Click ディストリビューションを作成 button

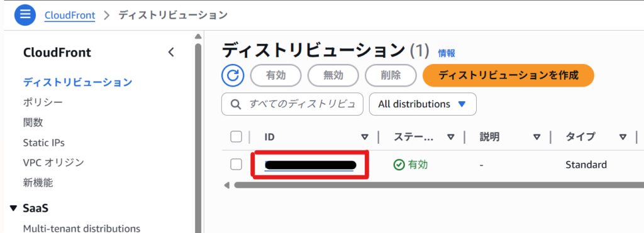pyautogui.click(x=508, y=75)
